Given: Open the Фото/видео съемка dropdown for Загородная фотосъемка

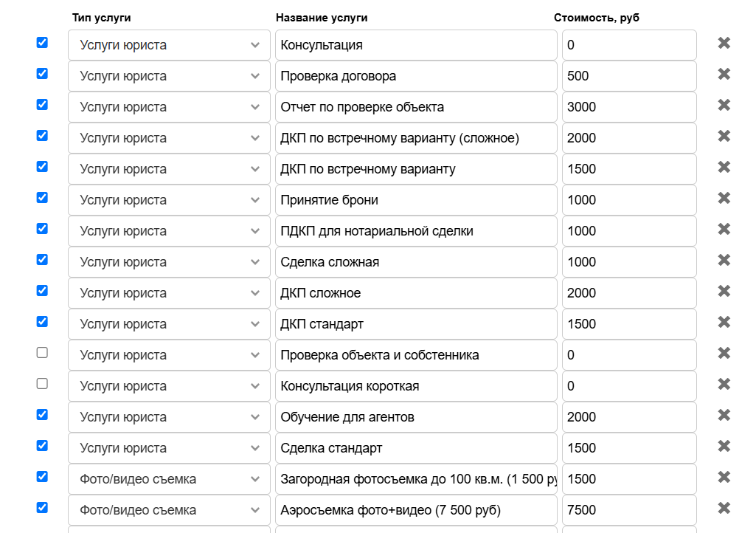Looking at the screenshot, I should point(169,479).
